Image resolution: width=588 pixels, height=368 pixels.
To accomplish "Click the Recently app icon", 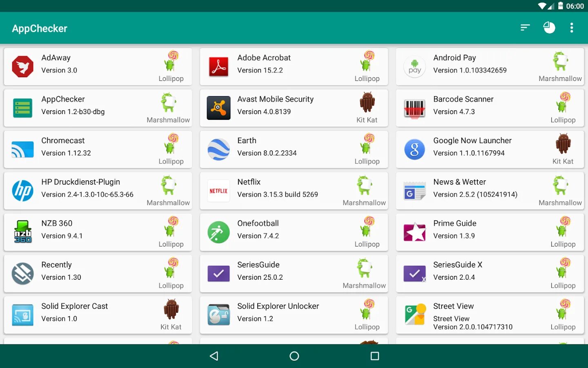I will [23, 274].
